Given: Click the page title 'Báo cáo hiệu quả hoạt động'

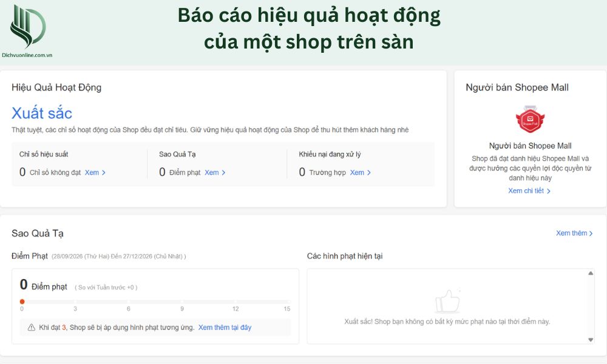Looking at the screenshot, I should click(x=309, y=16).
